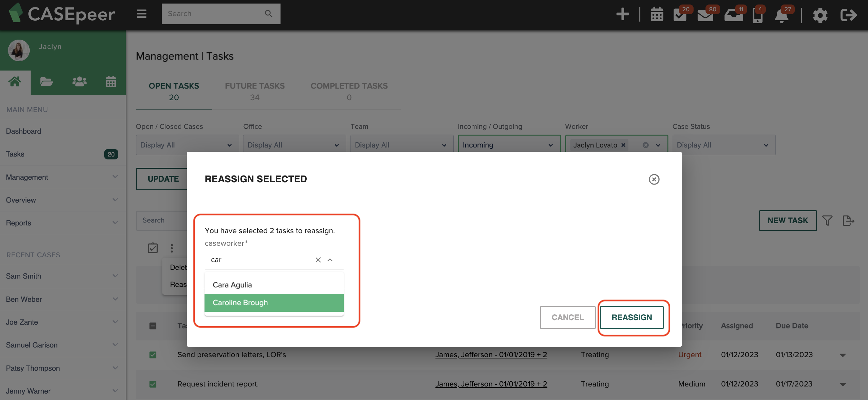Uncheck the Request incident report task
This screenshot has height=400, width=868.
tap(153, 384)
